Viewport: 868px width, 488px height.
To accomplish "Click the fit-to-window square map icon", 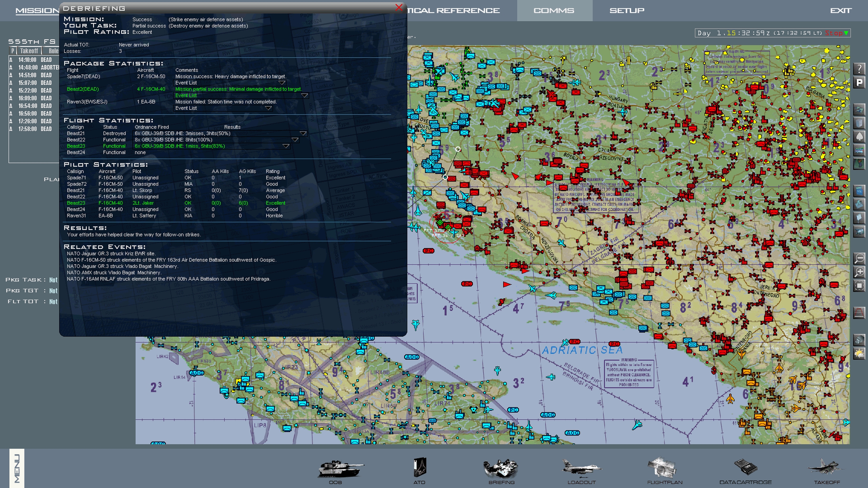I will pos(859,286).
